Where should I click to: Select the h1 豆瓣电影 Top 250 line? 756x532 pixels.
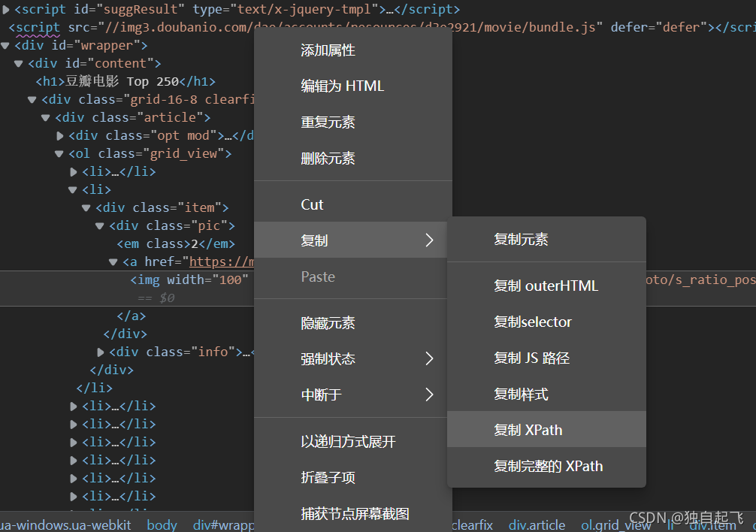(125, 81)
